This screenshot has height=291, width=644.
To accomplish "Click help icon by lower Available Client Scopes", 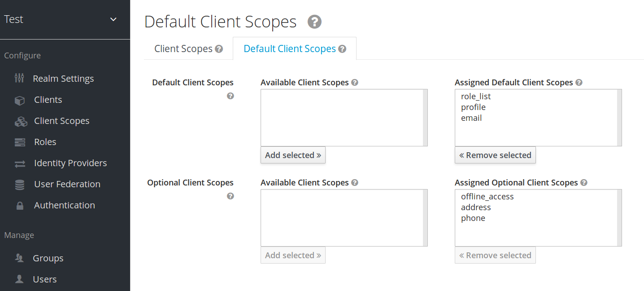I will (355, 183).
